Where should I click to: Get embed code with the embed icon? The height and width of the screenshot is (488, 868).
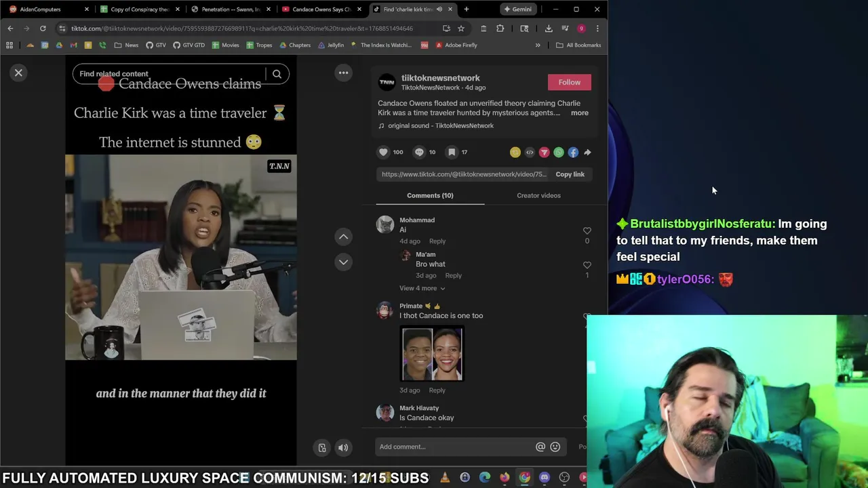coord(530,152)
